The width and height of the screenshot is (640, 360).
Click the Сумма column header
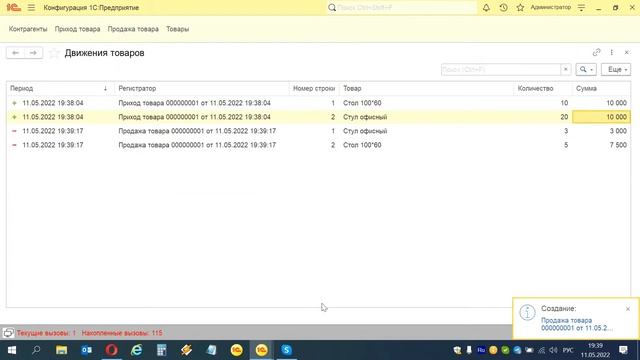pyautogui.click(x=601, y=88)
